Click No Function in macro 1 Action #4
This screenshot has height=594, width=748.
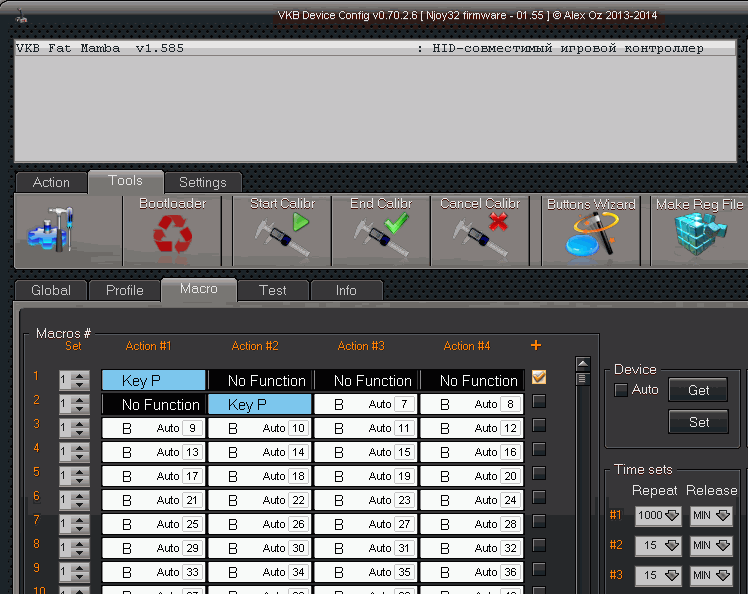[x=472, y=380]
